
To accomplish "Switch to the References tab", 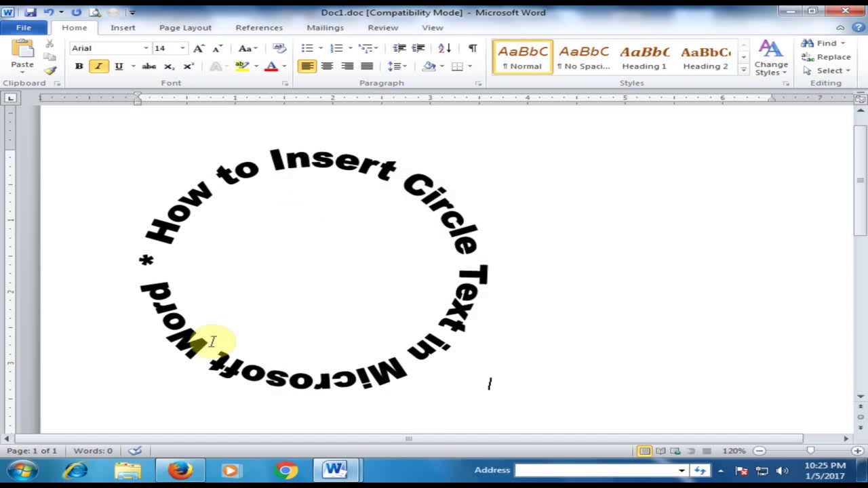I will [x=259, y=28].
